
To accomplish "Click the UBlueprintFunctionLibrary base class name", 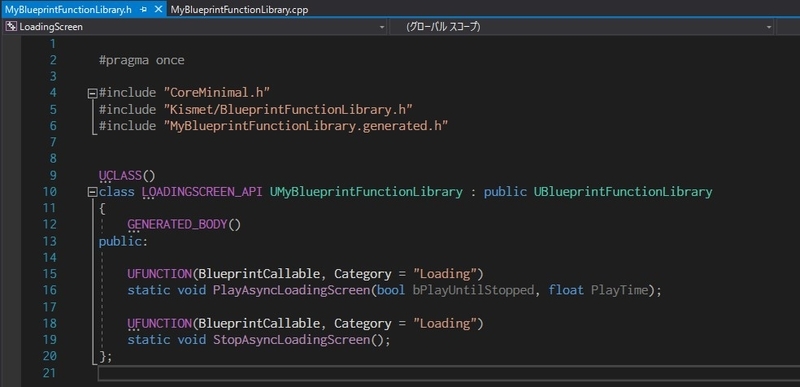I will [623, 192].
